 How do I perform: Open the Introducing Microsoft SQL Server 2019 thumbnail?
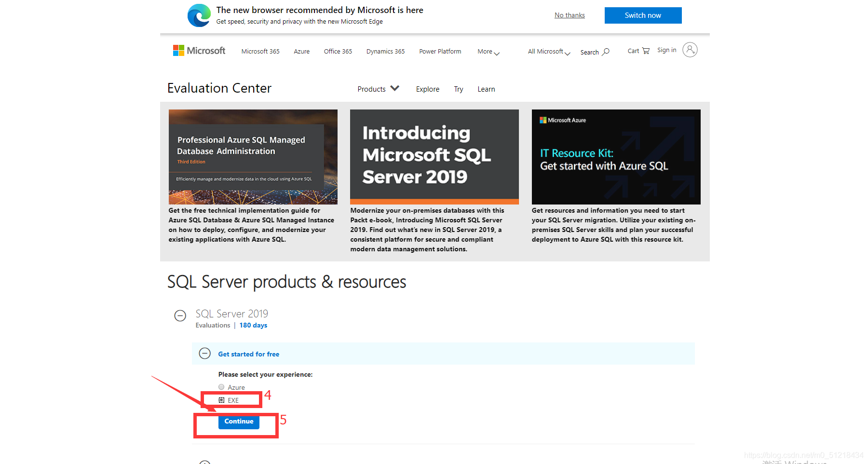pyautogui.click(x=434, y=157)
